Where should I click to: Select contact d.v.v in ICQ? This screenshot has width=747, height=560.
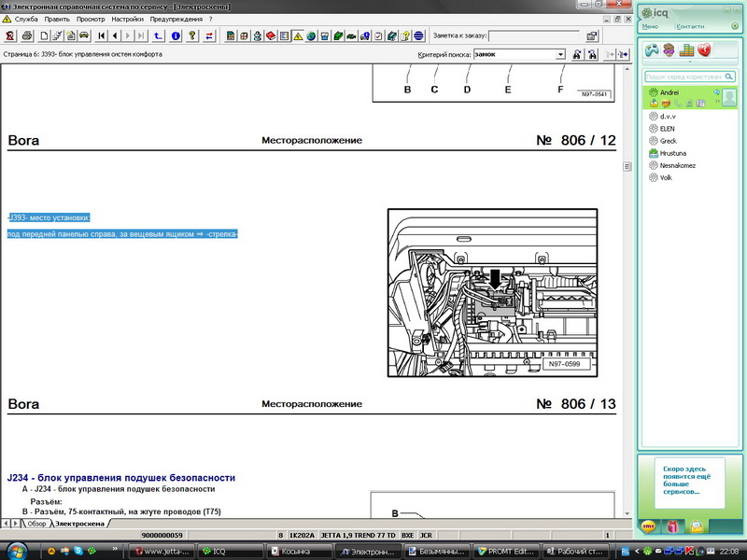(668, 116)
